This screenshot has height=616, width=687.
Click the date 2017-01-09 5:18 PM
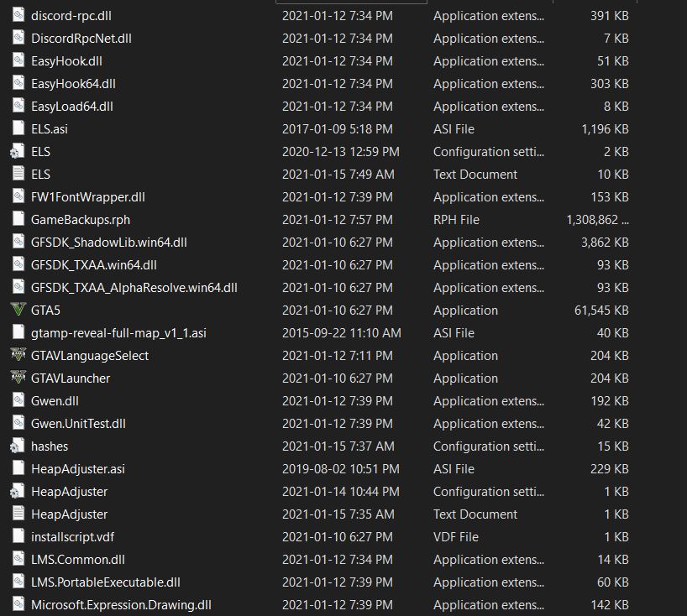pos(338,129)
